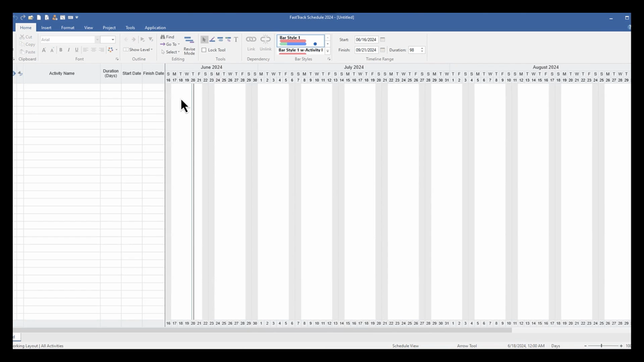Viewport: 644px width, 362px height.
Task: Open the Home ribbon tab
Action: click(x=25, y=27)
